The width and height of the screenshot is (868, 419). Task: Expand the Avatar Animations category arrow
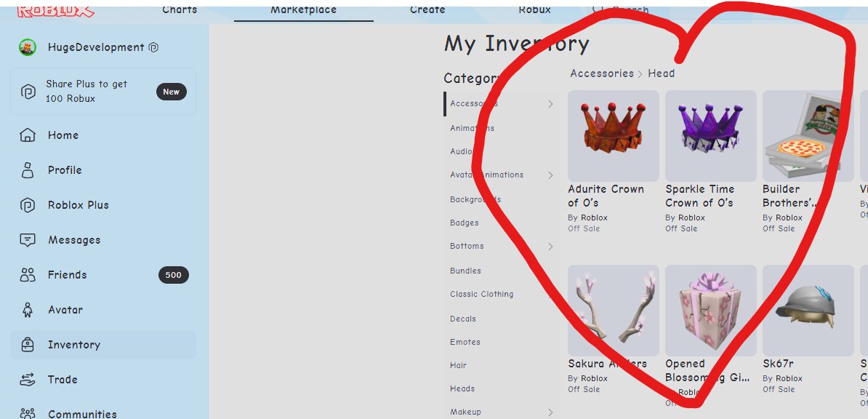click(550, 175)
